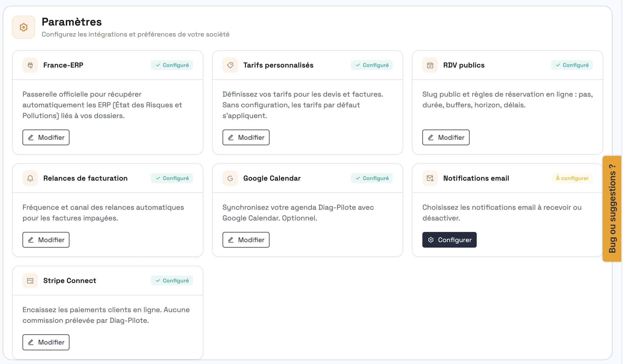
Task: Open the Bug ou suggestions side tab
Action: 612,209
